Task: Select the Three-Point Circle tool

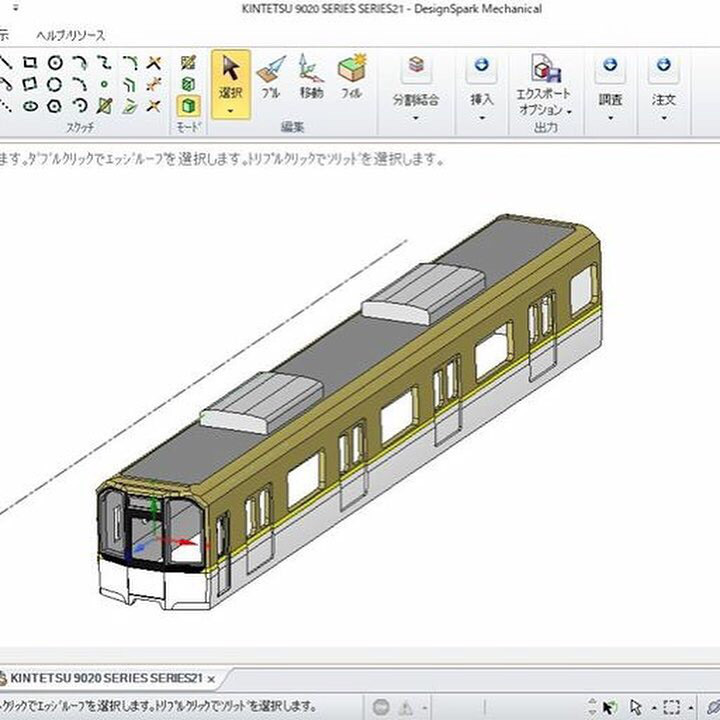Action: [x=54, y=84]
